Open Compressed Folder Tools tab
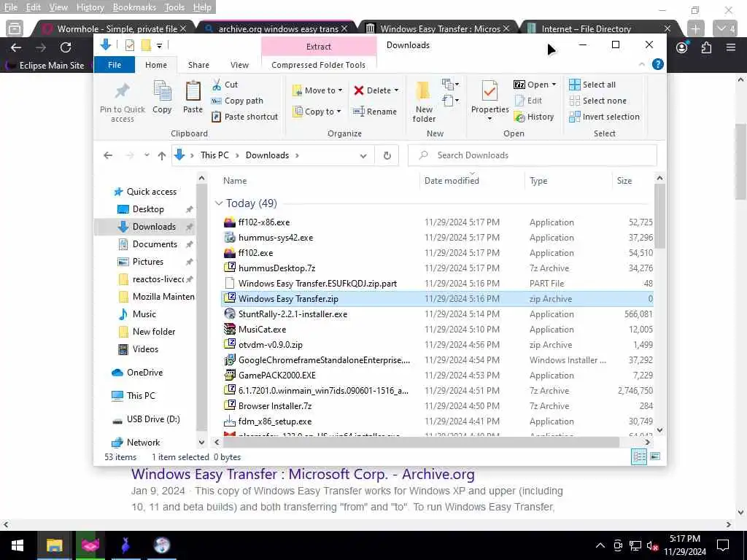Image resolution: width=747 pixels, height=560 pixels. pos(318,65)
